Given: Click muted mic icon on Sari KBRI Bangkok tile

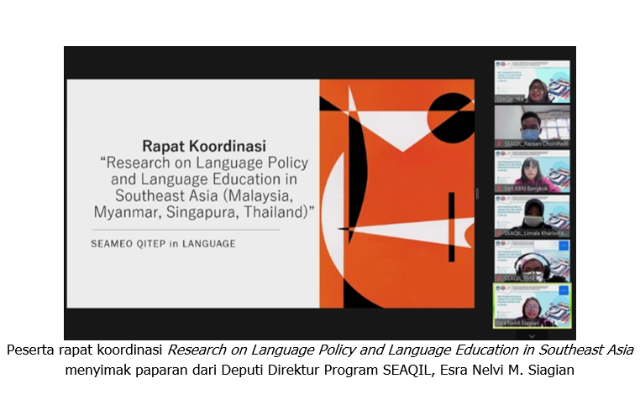Looking at the screenshot, I should (x=499, y=189).
